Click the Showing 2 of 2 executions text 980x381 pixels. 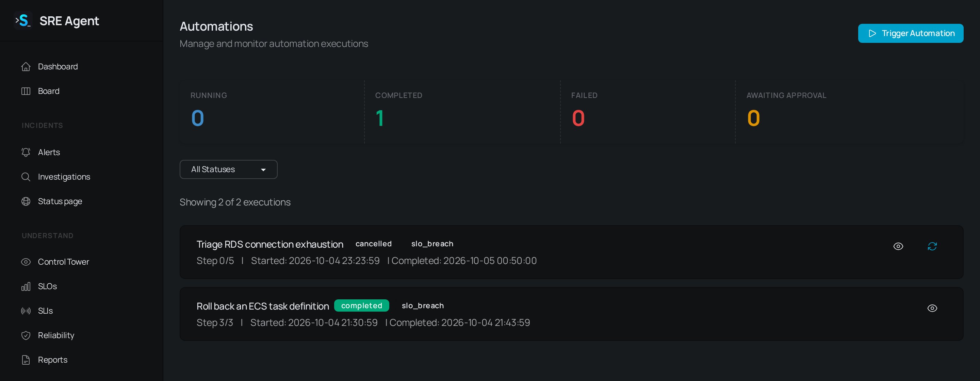(x=235, y=202)
